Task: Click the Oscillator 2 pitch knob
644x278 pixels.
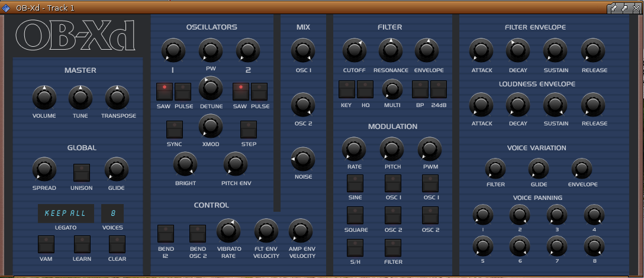Action: click(x=247, y=50)
